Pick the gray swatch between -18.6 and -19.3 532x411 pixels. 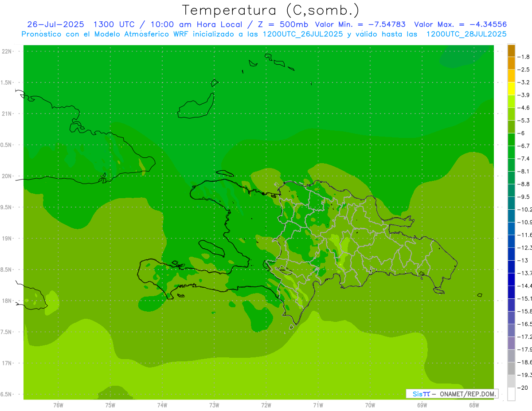(511, 368)
